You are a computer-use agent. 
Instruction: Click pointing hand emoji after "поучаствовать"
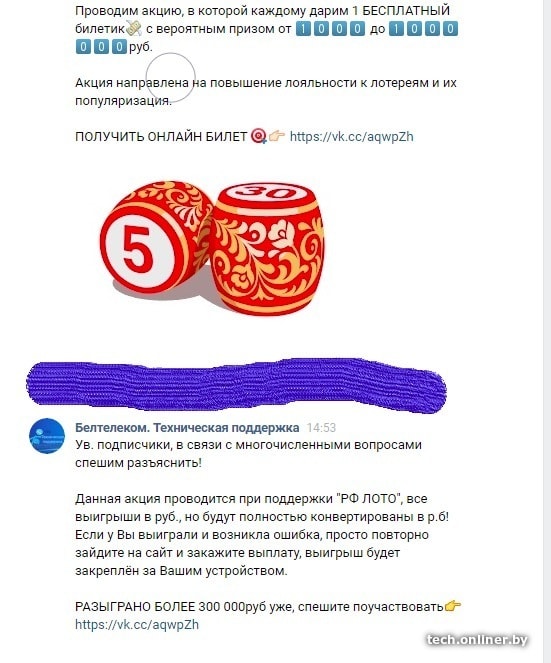[x=452, y=606]
